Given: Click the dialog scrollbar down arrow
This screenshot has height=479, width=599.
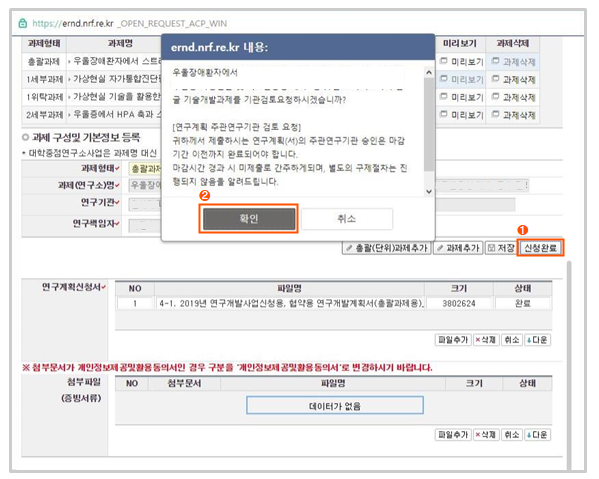Looking at the screenshot, I should pyautogui.click(x=429, y=191).
